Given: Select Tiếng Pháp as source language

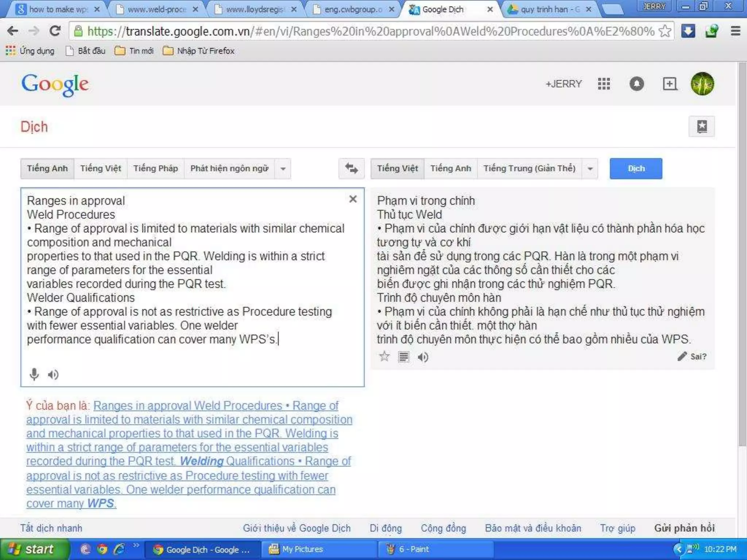Looking at the screenshot, I should 155,168.
